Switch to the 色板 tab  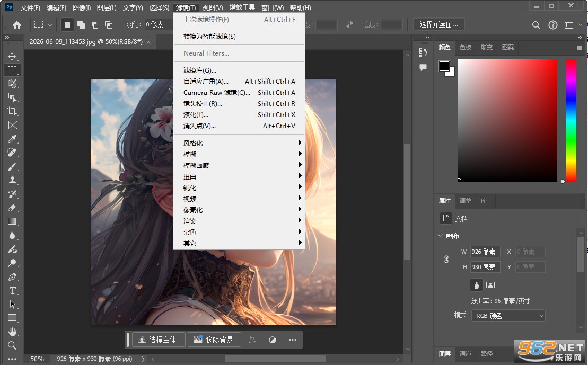(x=466, y=47)
